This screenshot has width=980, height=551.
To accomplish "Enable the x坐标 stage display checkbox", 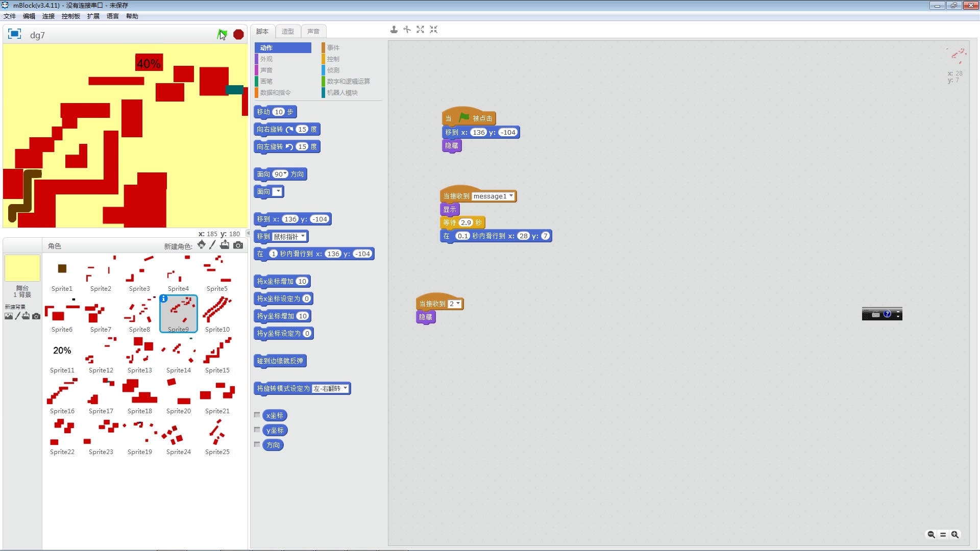I will [257, 415].
